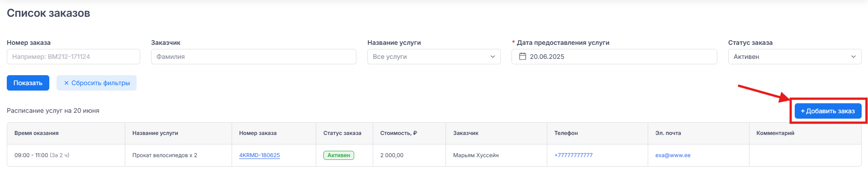Open order link 4KRMD-180625

pos(260,155)
